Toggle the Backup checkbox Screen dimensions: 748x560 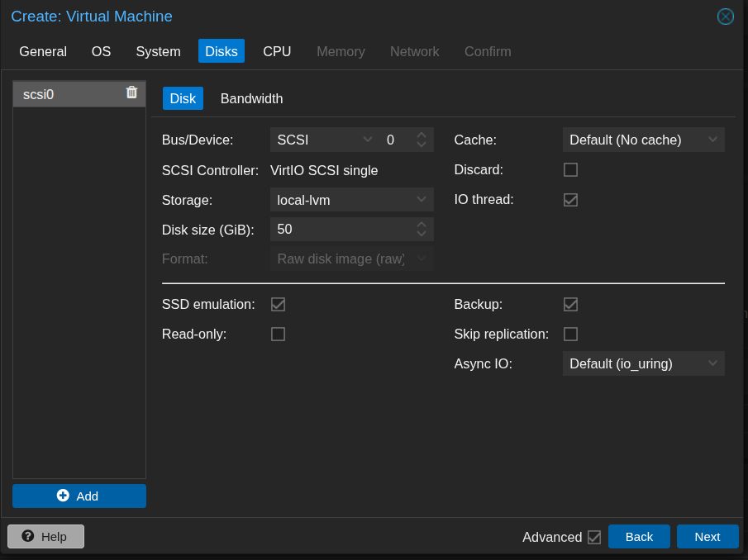tap(570, 304)
